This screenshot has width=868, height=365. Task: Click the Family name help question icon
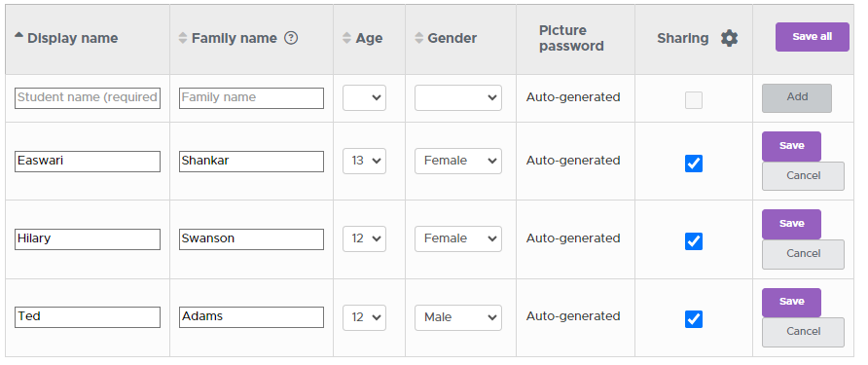(291, 38)
